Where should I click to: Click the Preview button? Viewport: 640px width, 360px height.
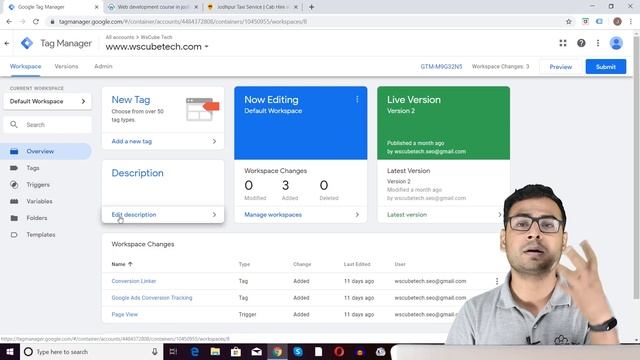coord(560,67)
